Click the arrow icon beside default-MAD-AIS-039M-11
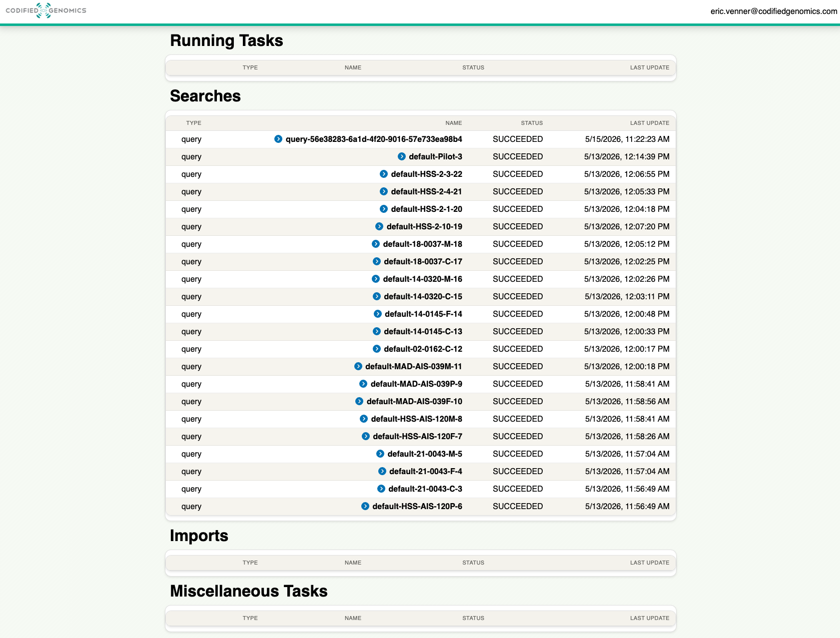Viewport: 840px width, 638px height. tap(358, 366)
